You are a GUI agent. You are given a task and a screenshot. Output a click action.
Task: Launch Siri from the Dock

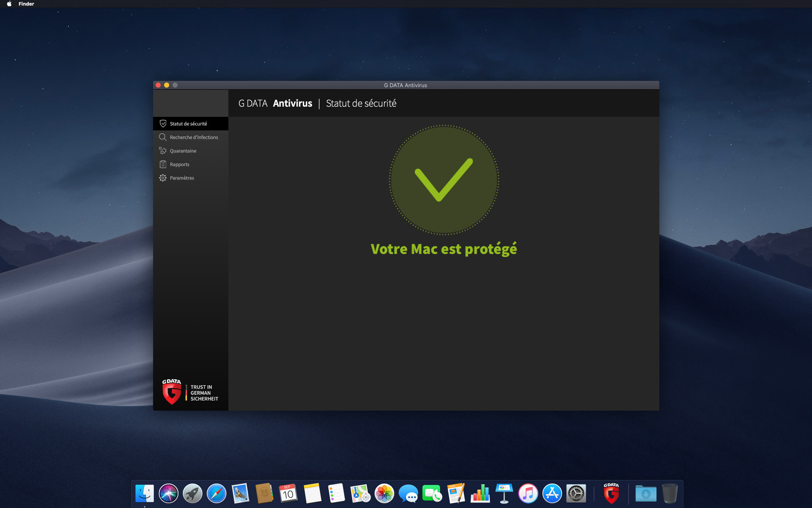pyautogui.click(x=168, y=494)
